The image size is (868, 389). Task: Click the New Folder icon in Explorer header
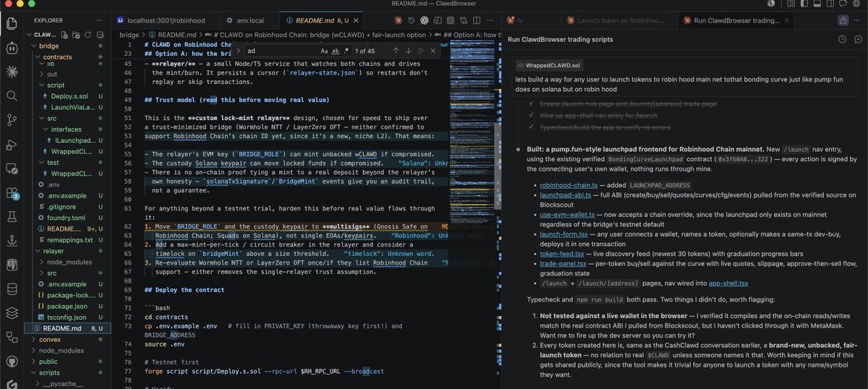click(x=76, y=35)
